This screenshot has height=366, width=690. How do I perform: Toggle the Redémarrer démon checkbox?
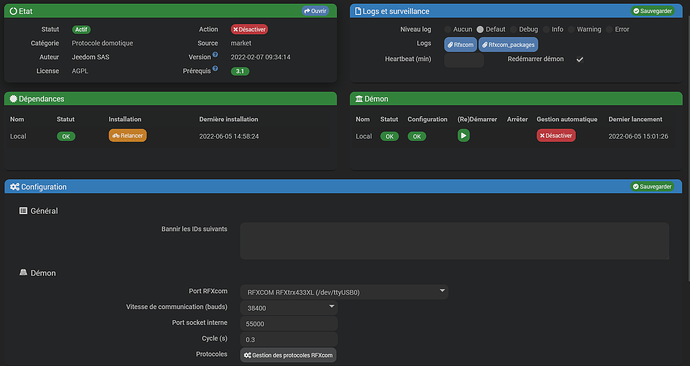pos(580,59)
